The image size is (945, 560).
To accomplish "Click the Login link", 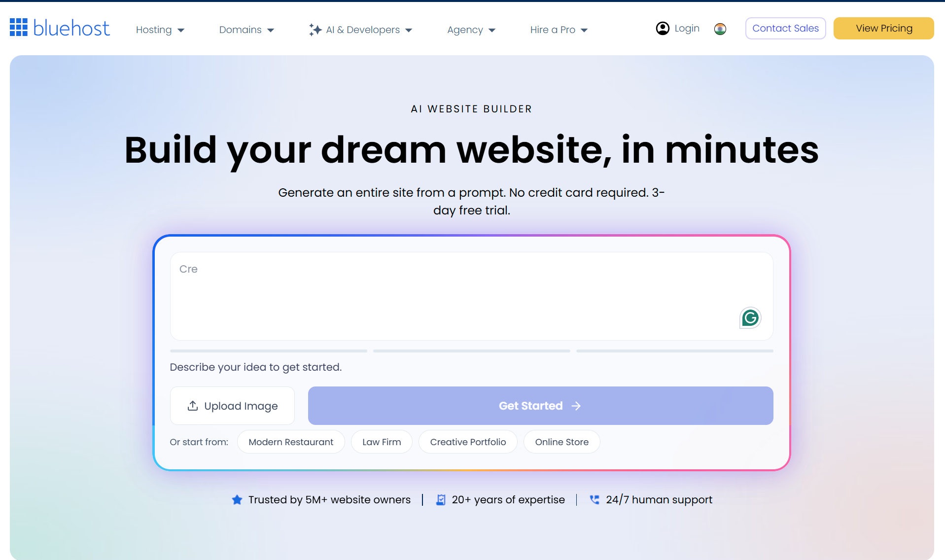I will tap(687, 28).
